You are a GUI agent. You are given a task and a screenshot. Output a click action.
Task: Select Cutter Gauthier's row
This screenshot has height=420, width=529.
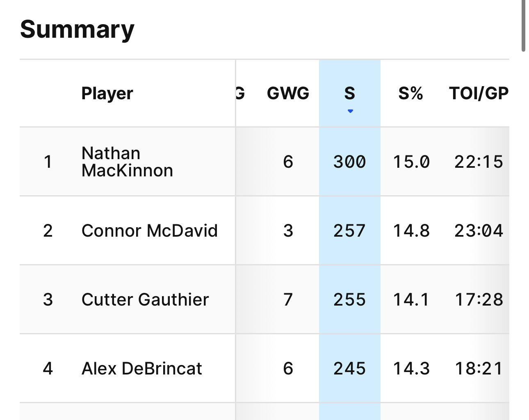coord(145,299)
